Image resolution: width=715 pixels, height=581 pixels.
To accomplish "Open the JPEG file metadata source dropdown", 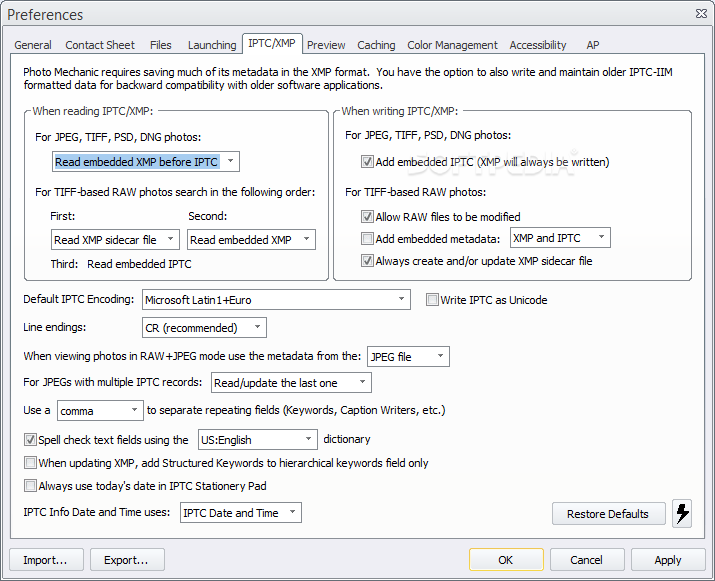I will click(408, 357).
